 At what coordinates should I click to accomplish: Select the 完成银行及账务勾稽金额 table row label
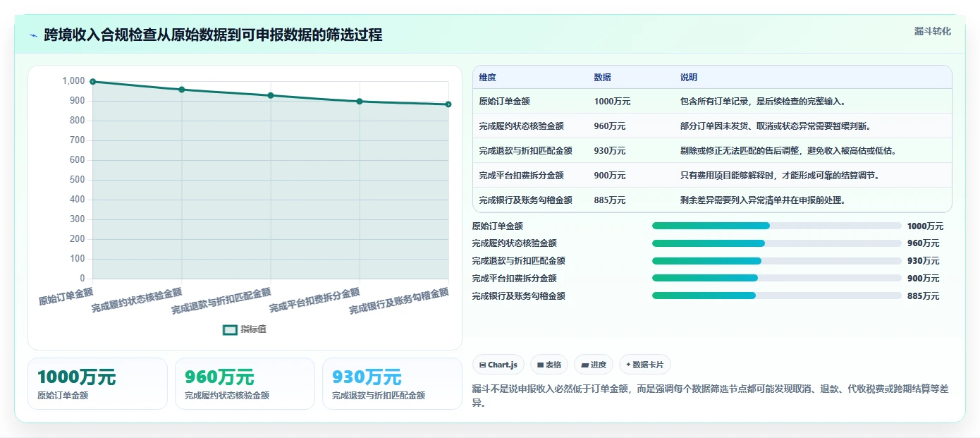pyautogui.click(x=525, y=200)
